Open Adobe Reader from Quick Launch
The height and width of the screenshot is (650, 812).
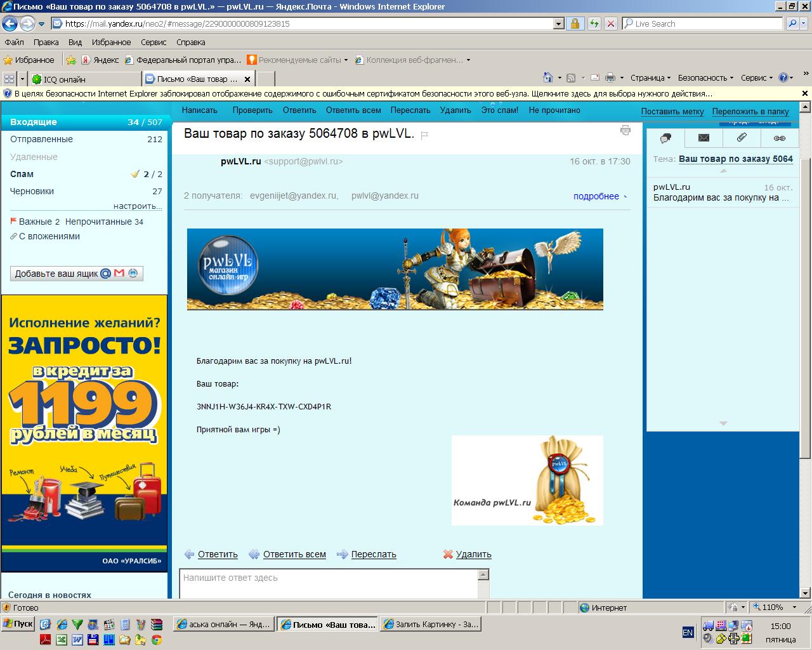pyautogui.click(x=46, y=639)
